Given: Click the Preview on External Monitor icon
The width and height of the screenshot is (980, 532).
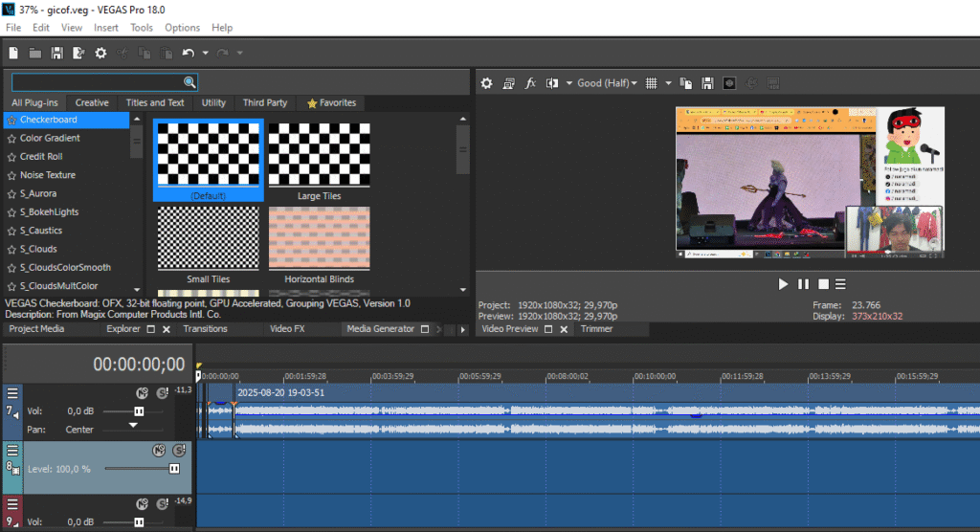Looking at the screenshot, I should [x=508, y=83].
